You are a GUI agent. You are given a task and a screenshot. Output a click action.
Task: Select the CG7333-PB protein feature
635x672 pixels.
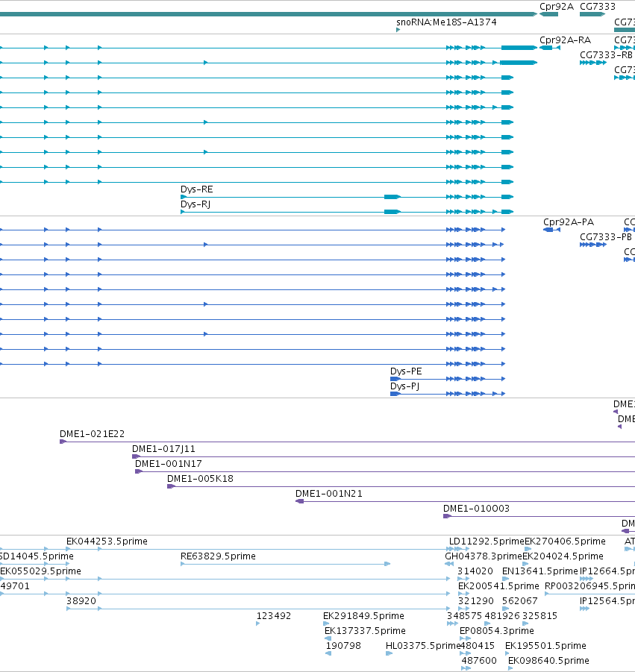[x=593, y=245]
